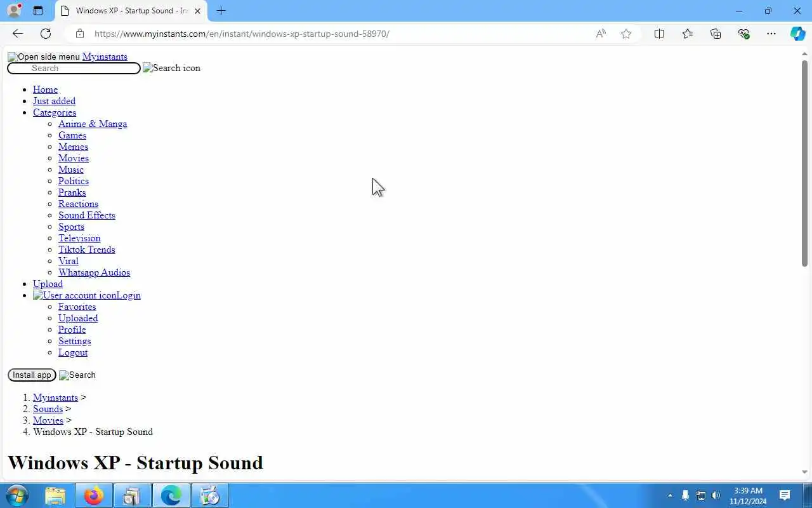Open a new browser tab
This screenshot has width=812, height=508.
pos(221,11)
